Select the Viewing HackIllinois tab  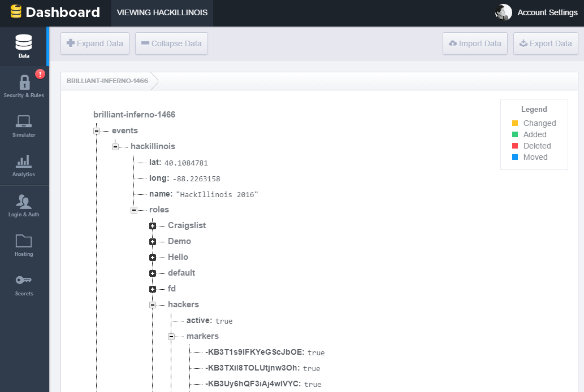tap(162, 12)
